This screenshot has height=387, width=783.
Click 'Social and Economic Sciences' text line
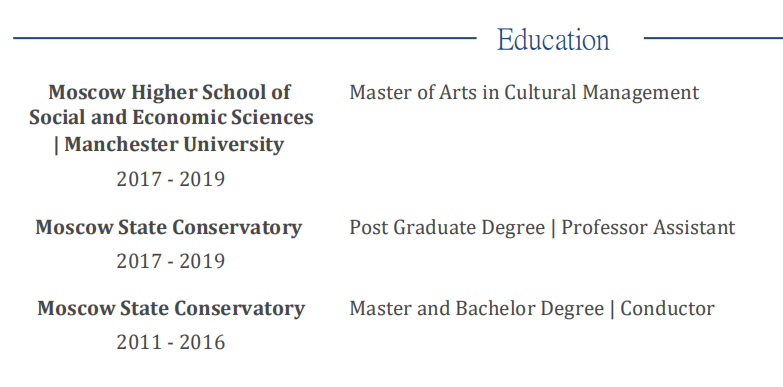(171, 118)
